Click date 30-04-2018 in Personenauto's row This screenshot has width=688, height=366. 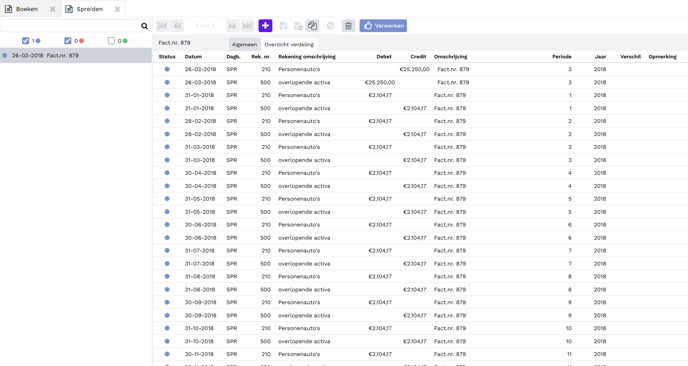pos(201,173)
